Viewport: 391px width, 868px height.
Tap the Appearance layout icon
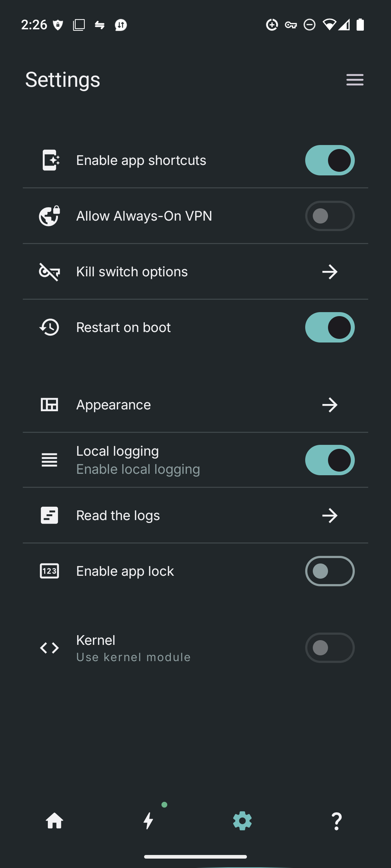point(49,405)
